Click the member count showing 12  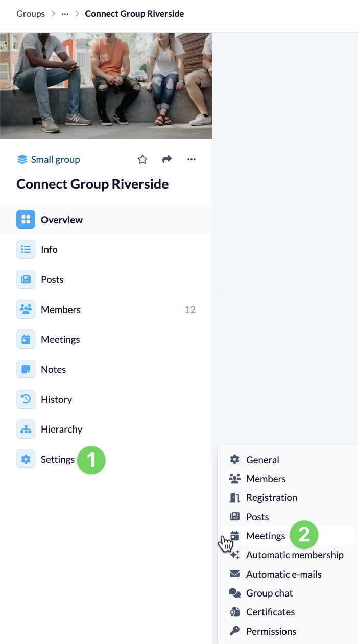click(x=189, y=309)
